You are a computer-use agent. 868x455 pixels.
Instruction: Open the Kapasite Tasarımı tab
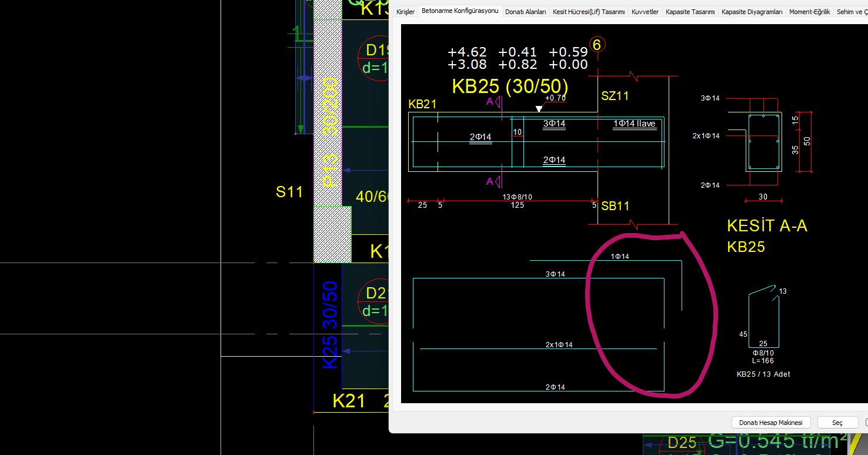(x=690, y=12)
